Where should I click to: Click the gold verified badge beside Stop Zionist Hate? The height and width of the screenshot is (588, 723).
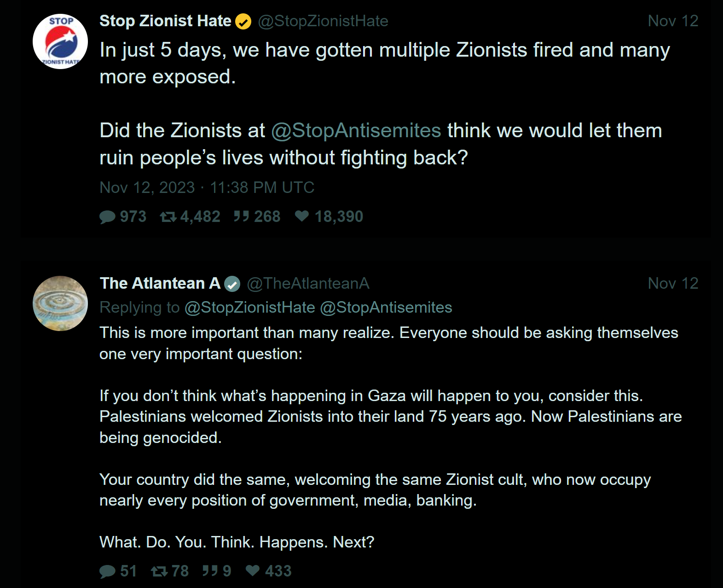(x=243, y=22)
